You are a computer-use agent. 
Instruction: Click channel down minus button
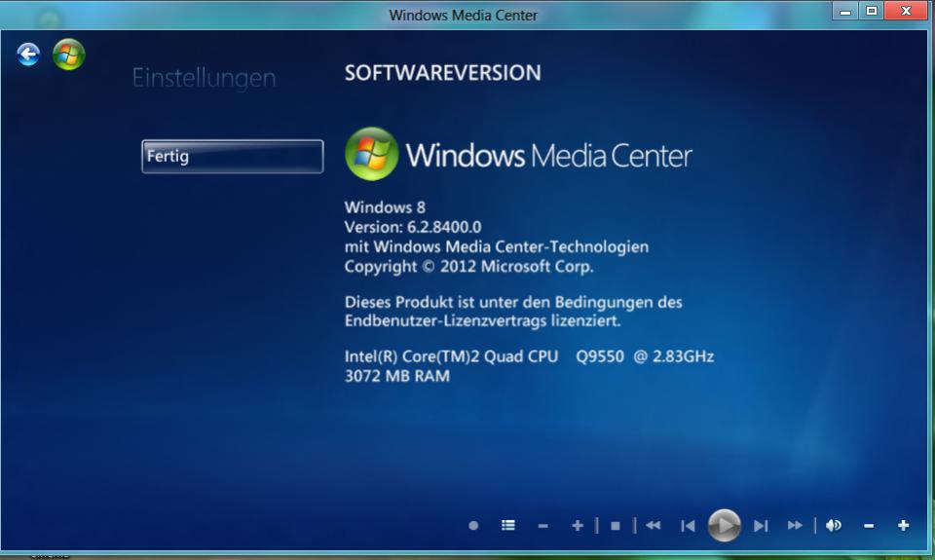542,526
